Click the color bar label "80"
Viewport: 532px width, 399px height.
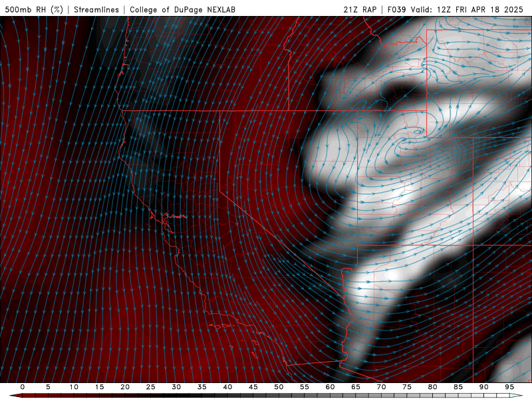point(432,387)
